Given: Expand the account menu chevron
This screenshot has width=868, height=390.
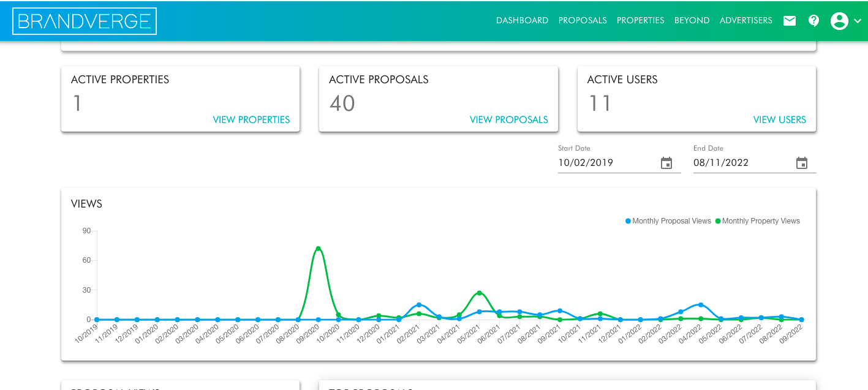Looking at the screenshot, I should [858, 21].
